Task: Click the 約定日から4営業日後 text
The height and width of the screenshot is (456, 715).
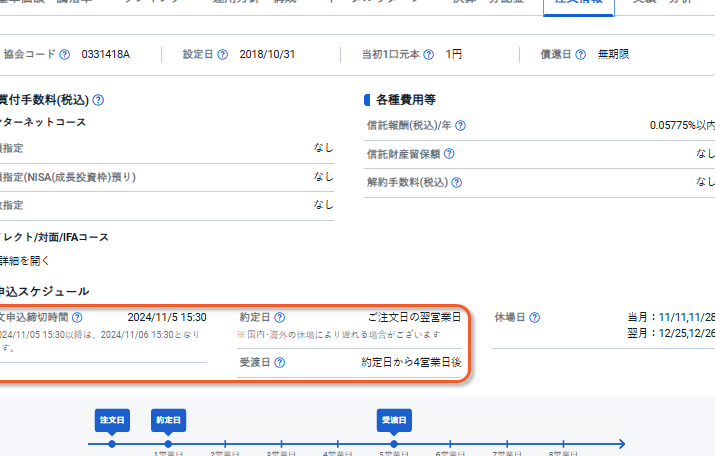Action: 411,362
